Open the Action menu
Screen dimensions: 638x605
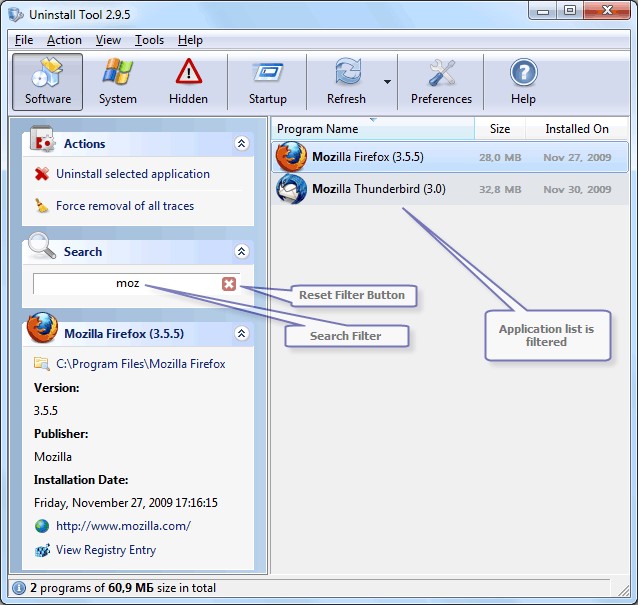64,40
